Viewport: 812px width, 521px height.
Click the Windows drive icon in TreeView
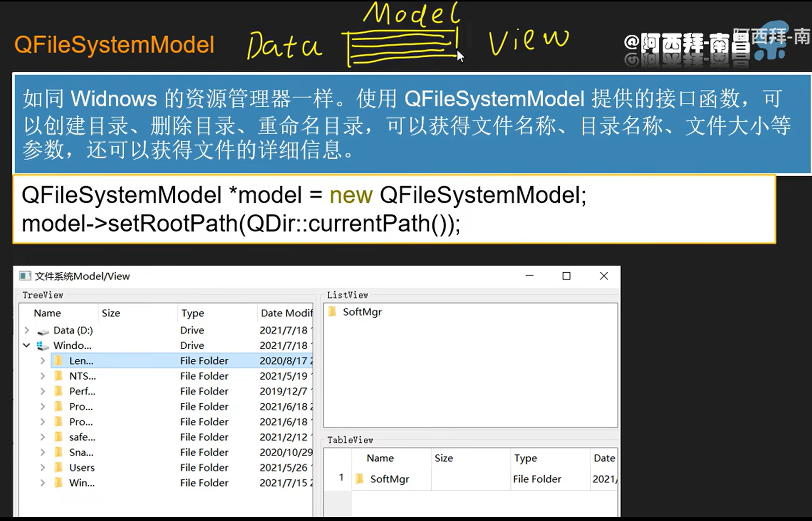43,346
